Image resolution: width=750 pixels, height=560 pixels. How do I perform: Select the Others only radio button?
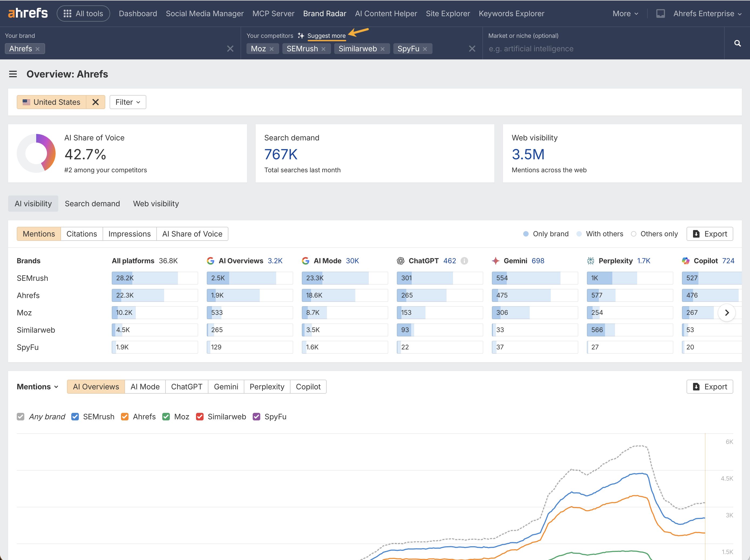633,234
